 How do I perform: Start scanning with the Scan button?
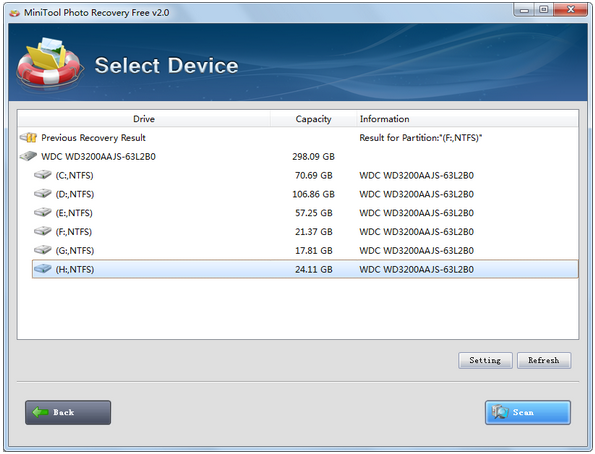pyautogui.click(x=527, y=412)
